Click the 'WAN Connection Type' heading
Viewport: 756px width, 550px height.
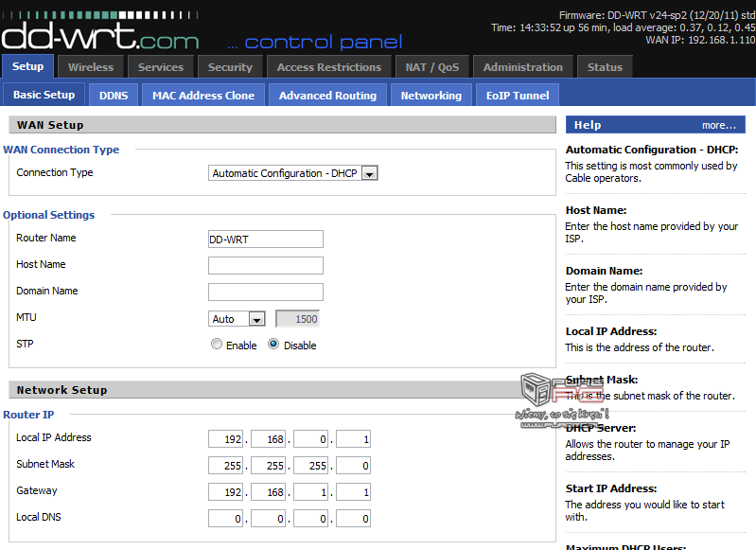click(62, 150)
